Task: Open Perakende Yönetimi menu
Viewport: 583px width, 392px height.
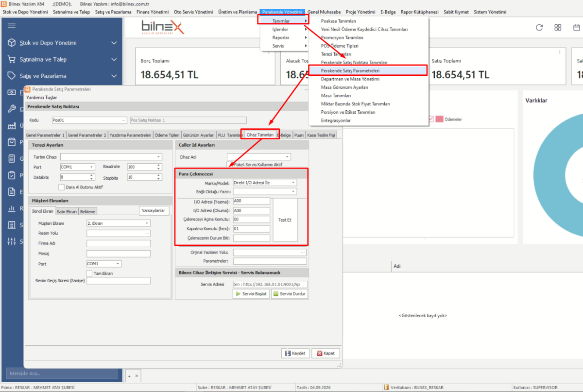Action: [283, 12]
